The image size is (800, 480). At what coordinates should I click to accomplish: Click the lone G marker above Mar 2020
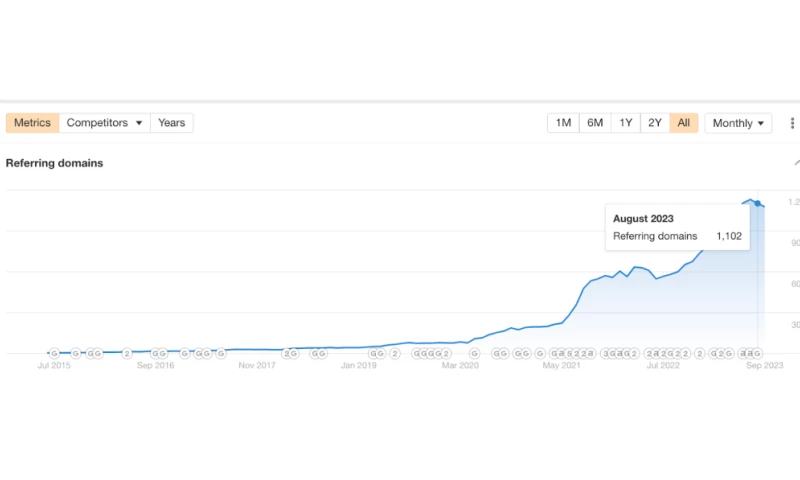[x=474, y=353]
